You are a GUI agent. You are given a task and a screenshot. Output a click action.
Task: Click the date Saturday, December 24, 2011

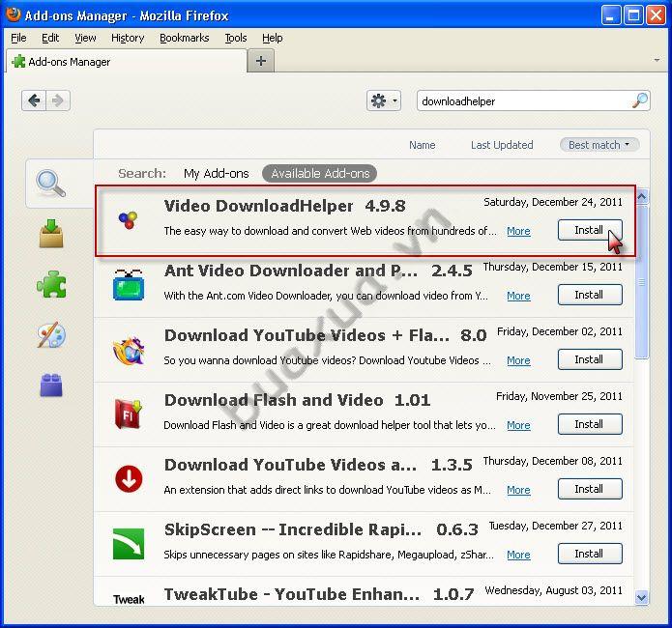point(553,202)
